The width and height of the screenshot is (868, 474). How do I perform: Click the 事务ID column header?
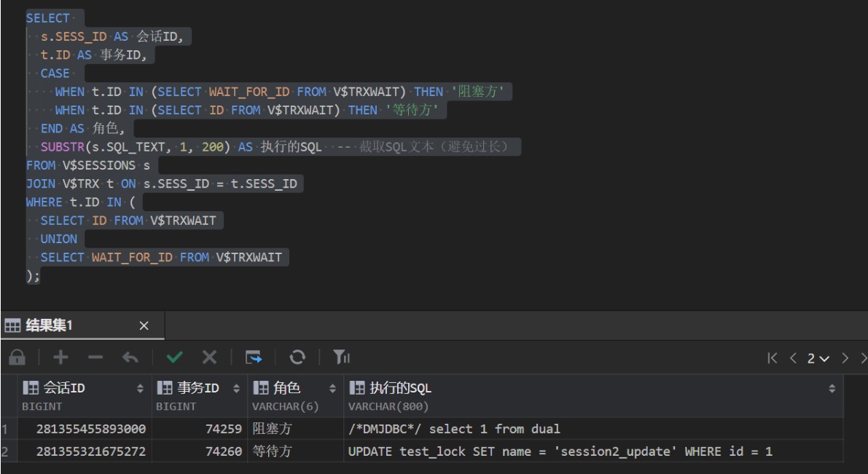pyautogui.click(x=200, y=396)
